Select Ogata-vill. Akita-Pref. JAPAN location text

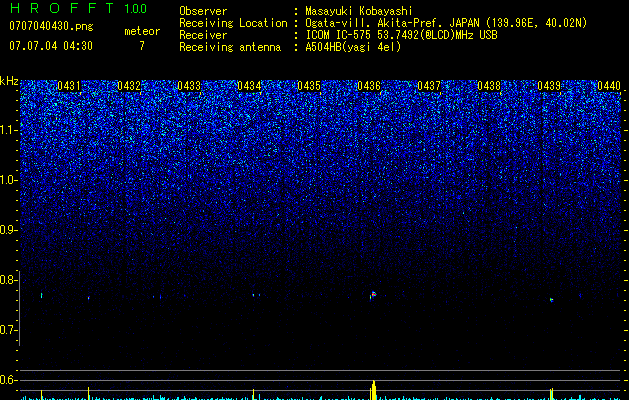(x=446, y=23)
